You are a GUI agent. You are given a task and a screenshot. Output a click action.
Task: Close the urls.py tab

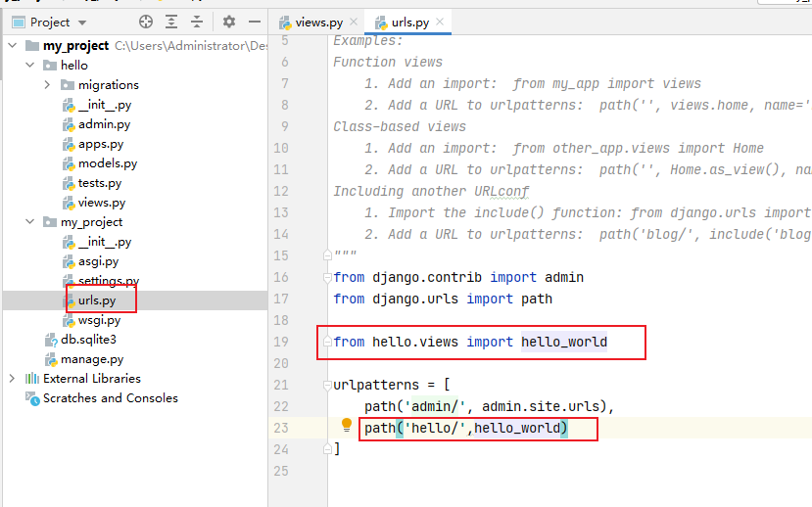[x=440, y=22]
